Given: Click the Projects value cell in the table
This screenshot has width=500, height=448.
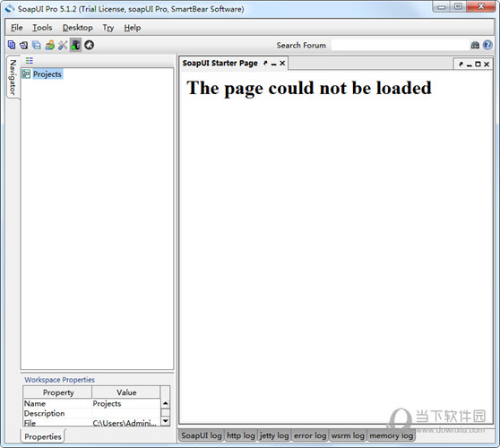Looking at the screenshot, I should coord(126,404).
